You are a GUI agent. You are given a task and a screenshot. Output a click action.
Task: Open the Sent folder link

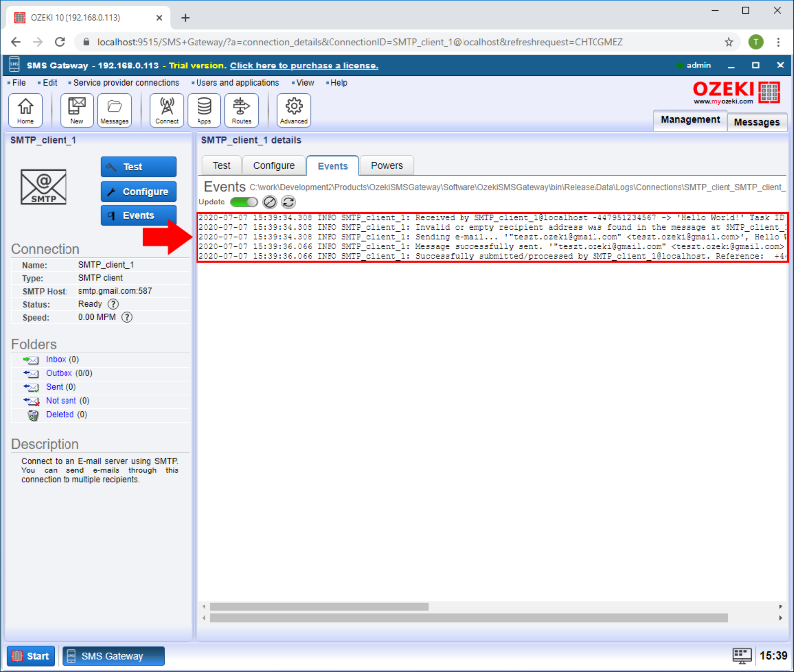pyautogui.click(x=55, y=387)
